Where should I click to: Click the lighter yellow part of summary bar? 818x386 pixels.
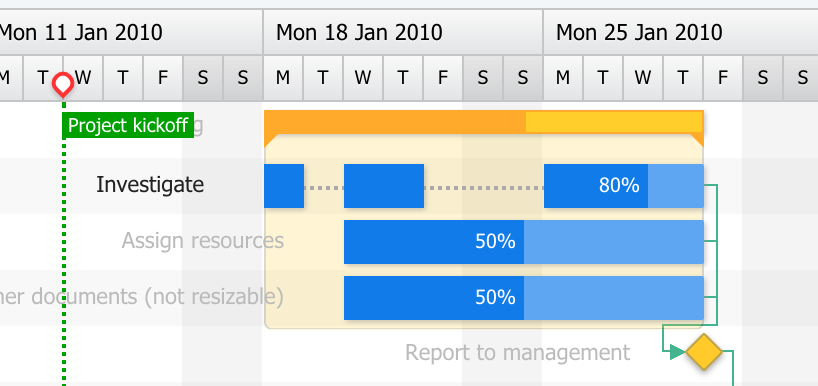pos(614,122)
